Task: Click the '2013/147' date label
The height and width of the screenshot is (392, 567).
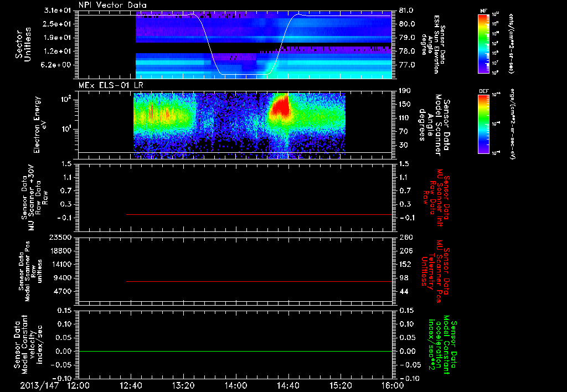Action: click(x=39, y=385)
